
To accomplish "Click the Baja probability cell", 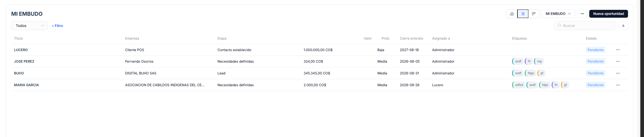I will pos(381,50).
